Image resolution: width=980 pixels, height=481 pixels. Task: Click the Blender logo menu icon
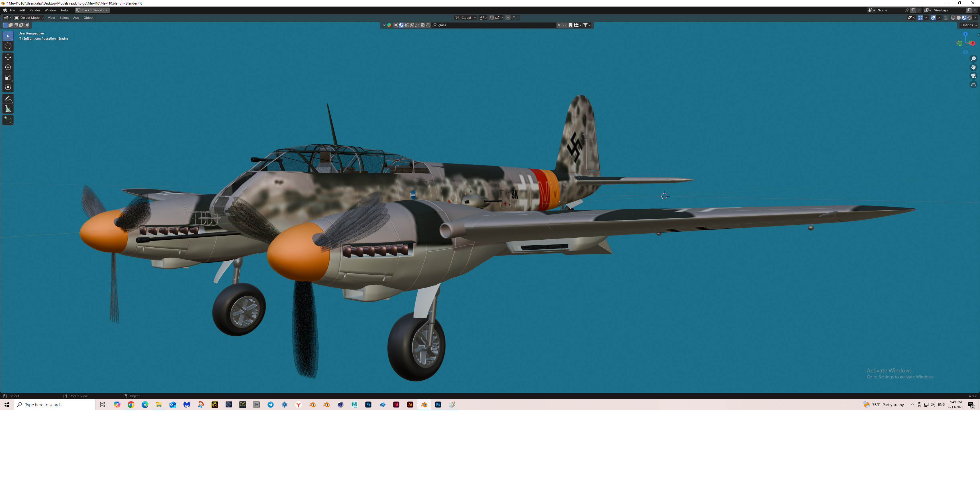[x=5, y=10]
